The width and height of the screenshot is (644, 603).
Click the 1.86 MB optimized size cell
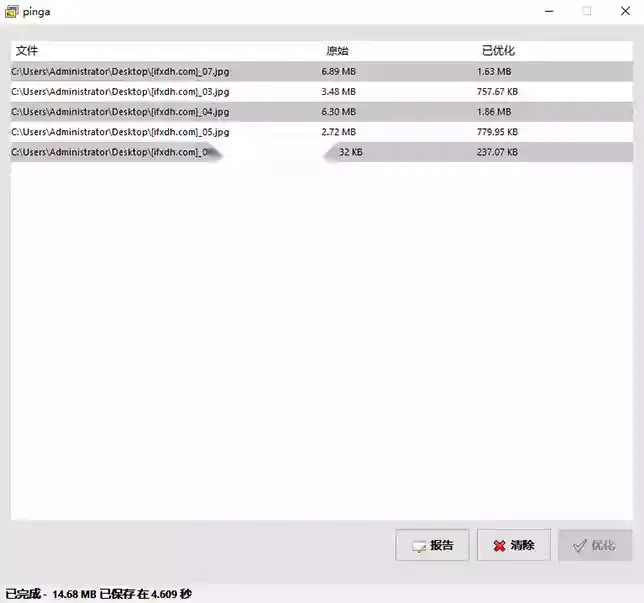click(x=494, y=112)
